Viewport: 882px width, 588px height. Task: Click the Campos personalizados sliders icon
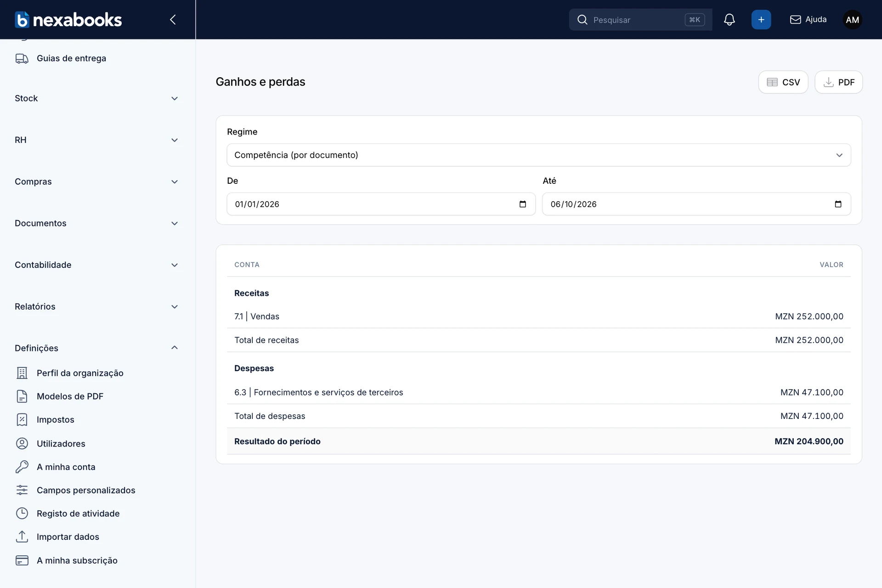(22, 490)
